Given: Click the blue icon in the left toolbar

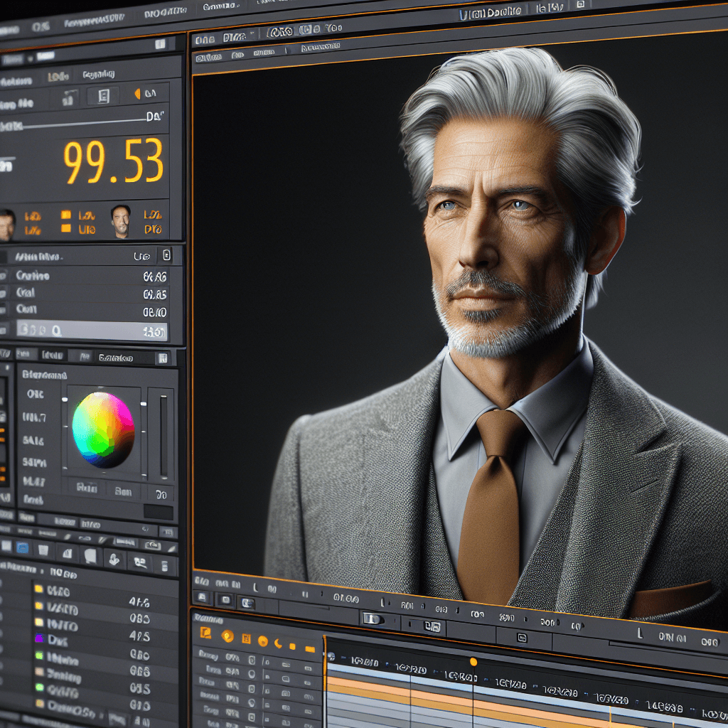Looking at the screenshot, I should pyautogui.click(x=21, y=549).
